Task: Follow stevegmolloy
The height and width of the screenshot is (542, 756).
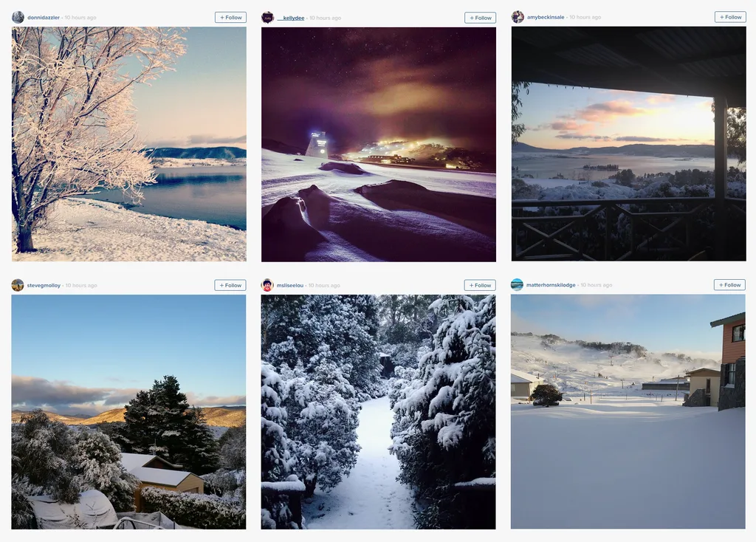Action: (230, 285)
